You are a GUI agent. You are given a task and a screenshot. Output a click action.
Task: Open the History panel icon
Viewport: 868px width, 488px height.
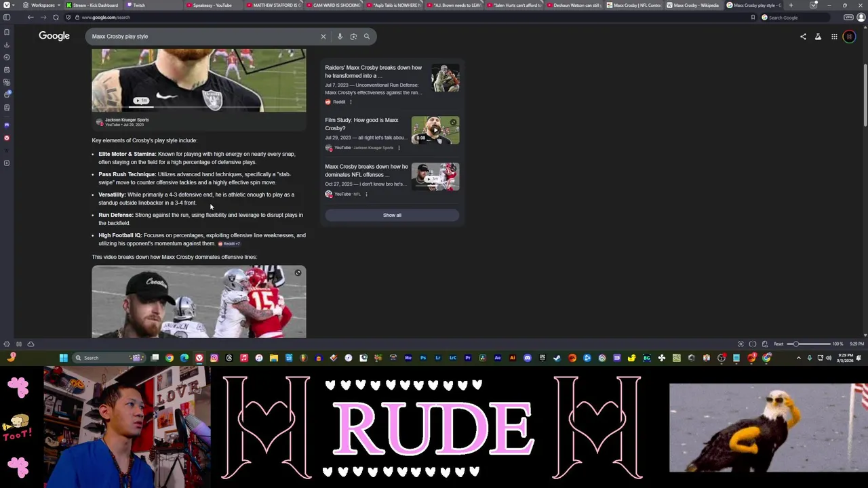7,58
